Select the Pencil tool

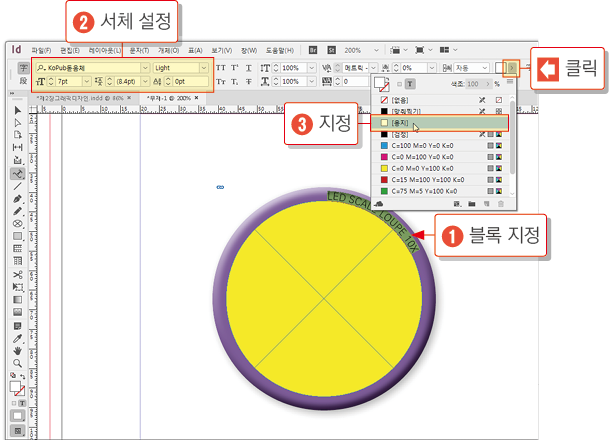click(x=17, y=211)
